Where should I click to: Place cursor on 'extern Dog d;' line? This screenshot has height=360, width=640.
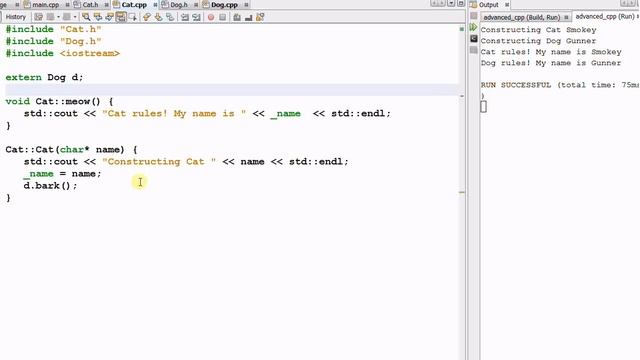[x=44, y=77]
